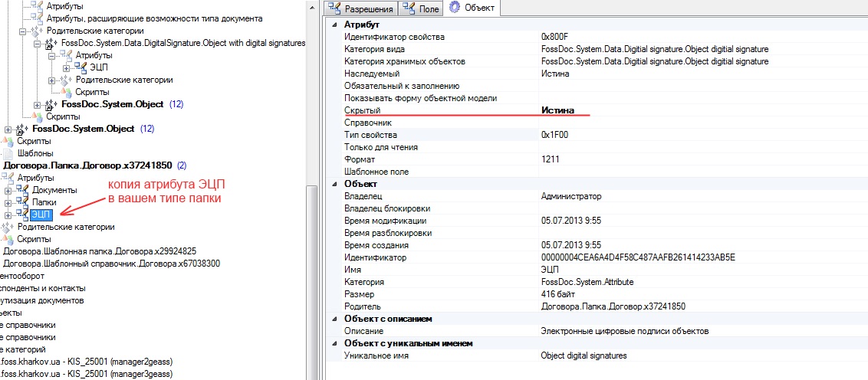Click the key icon on Разрешения tab
The height and width of the screenshot is (380, 868).
[x=334, y=9]
